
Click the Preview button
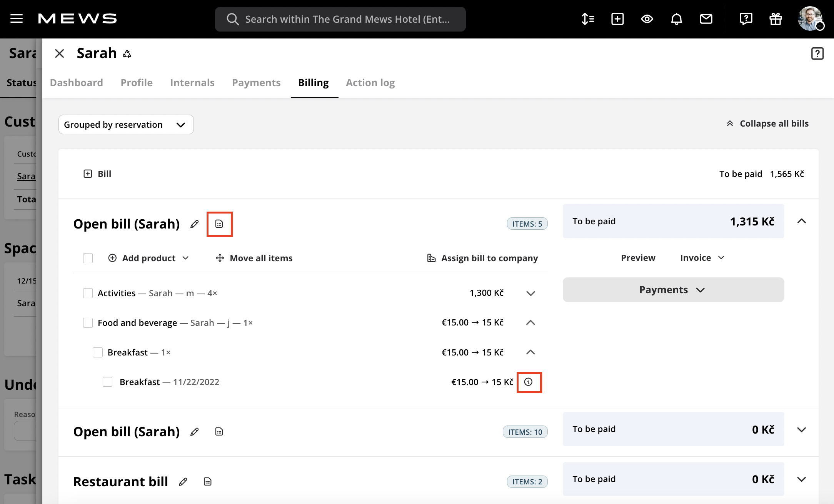(x=638, y=258)
